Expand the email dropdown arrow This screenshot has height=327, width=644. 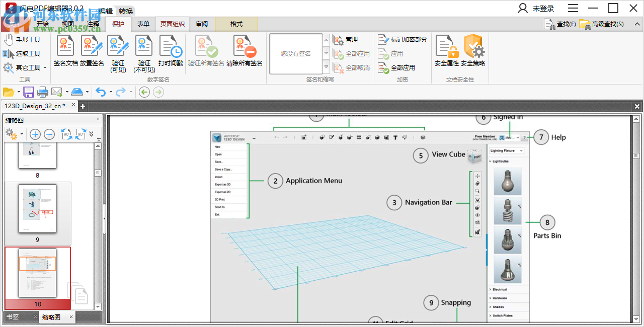coord(67,92)
